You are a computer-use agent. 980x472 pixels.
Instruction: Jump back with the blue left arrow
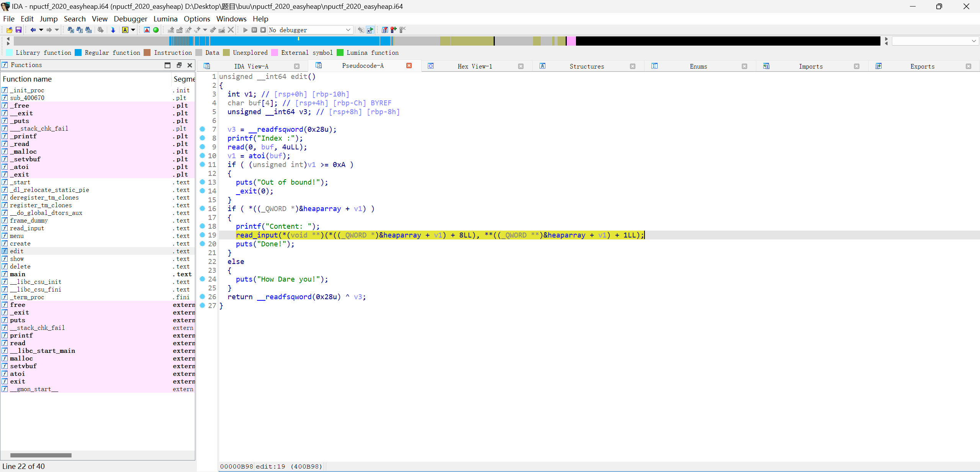point(33,30)
